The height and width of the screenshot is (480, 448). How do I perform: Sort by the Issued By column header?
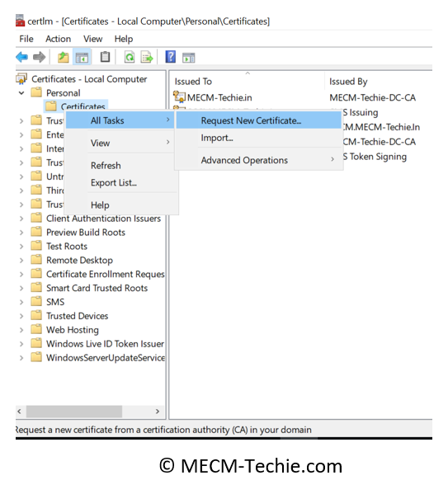[379, 81]
